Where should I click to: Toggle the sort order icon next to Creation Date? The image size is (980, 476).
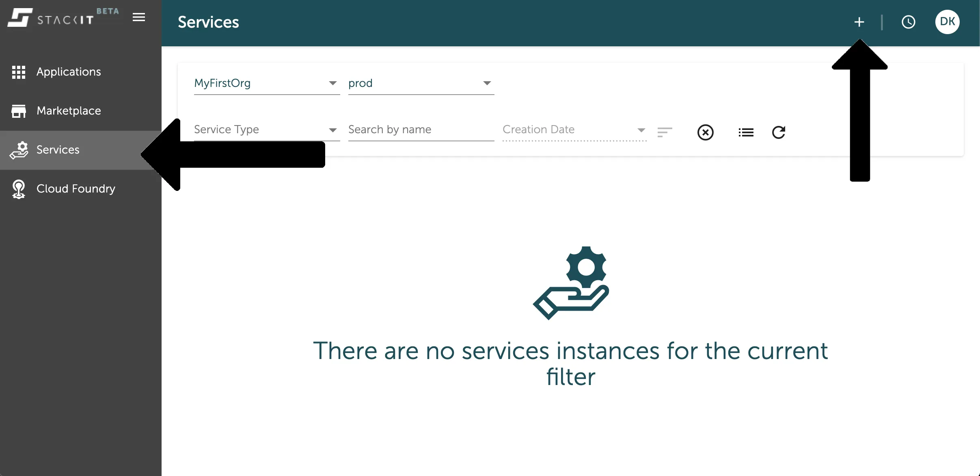665,132
